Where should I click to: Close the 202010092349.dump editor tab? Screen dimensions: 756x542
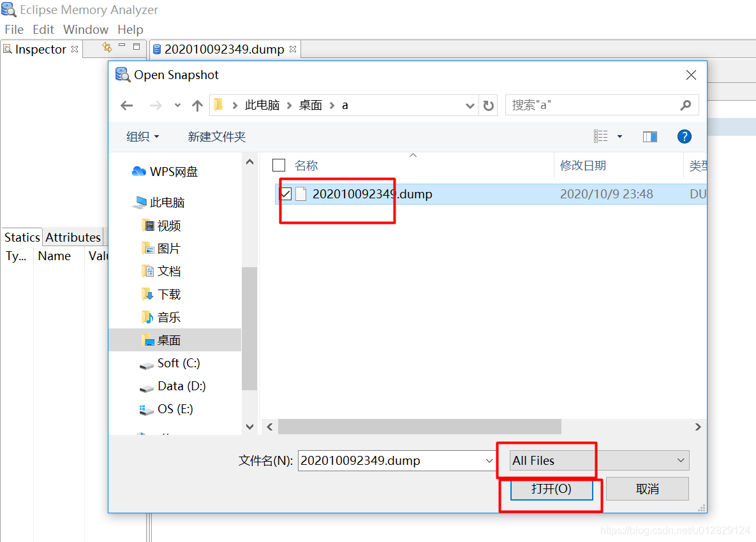coord(293,49)
